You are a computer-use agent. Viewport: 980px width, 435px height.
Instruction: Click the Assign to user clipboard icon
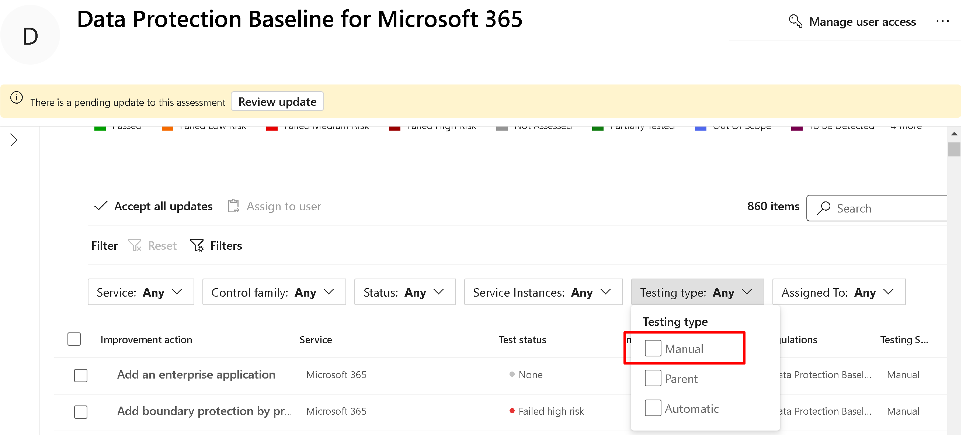click(233, 206)
